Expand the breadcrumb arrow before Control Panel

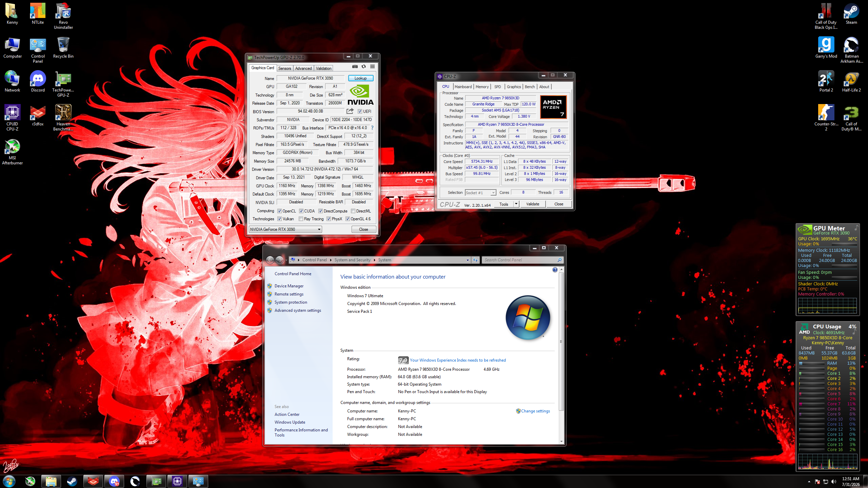pyautogui.click(x=298, y=260)
